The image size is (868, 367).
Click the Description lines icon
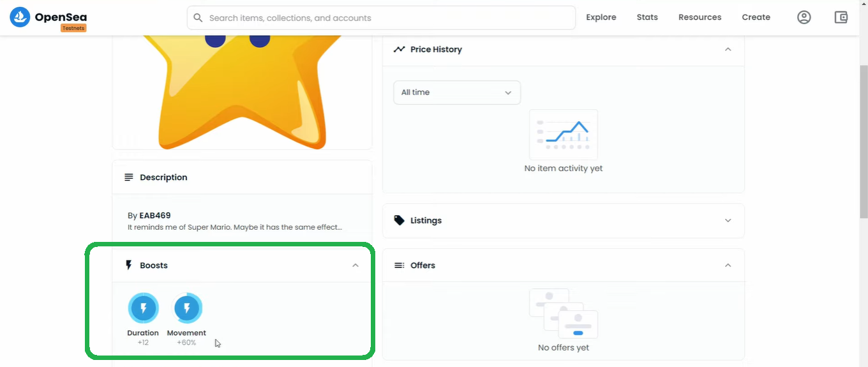[129, 177]
